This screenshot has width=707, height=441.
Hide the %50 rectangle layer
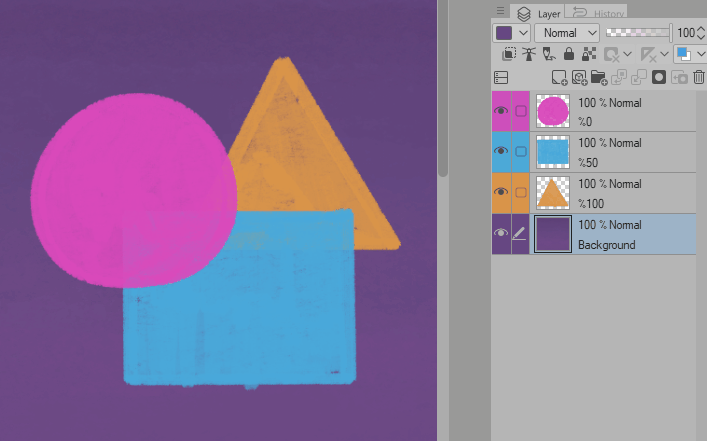501,151
